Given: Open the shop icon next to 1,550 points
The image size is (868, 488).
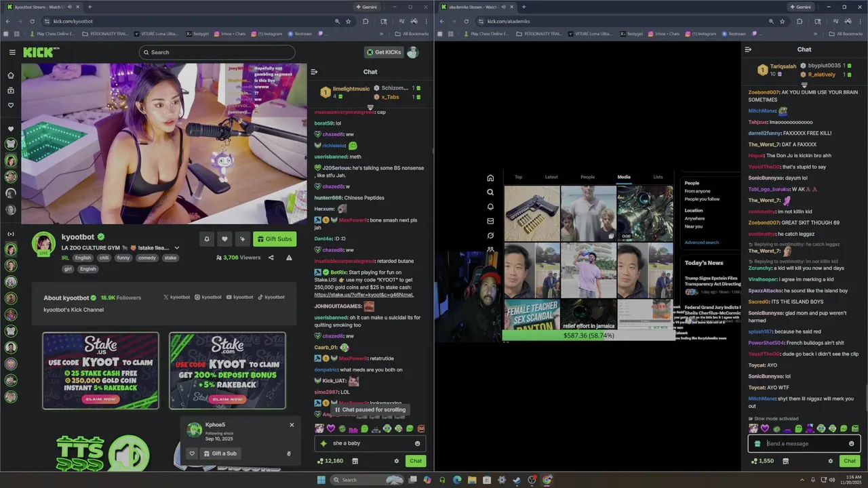Looking at the screenshot, I should point(785,461).
